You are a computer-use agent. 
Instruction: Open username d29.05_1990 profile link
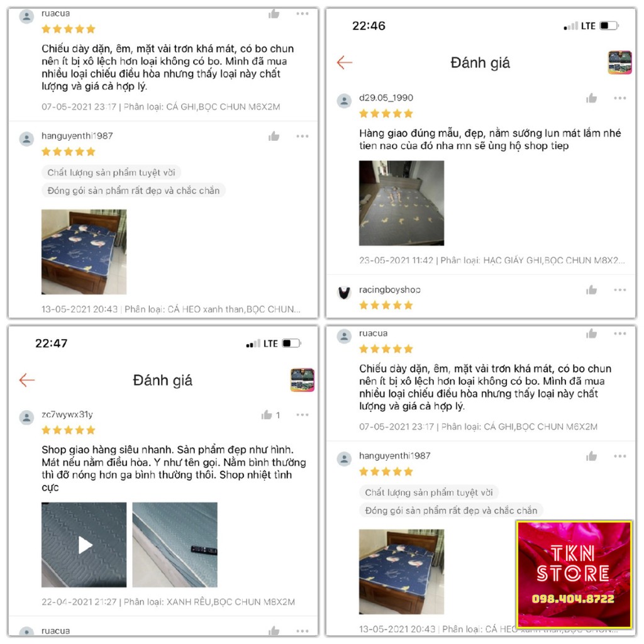(386, 97)
